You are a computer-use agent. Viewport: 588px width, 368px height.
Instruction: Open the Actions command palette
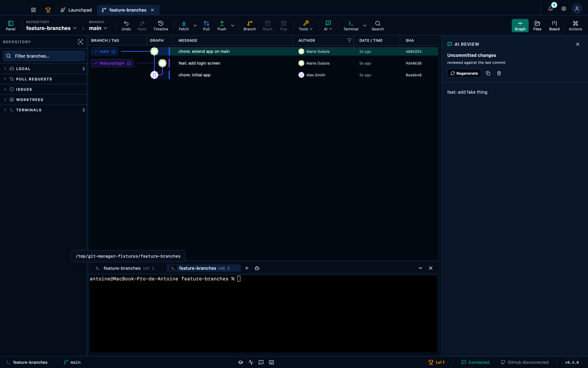pyautogui.click(x=575, y=26)
